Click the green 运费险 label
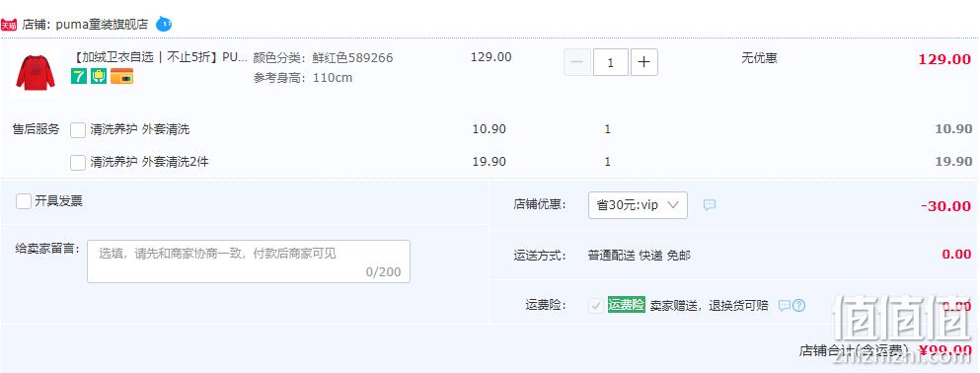This screenshot has height=373, width=980. click(x=627, y=305)
